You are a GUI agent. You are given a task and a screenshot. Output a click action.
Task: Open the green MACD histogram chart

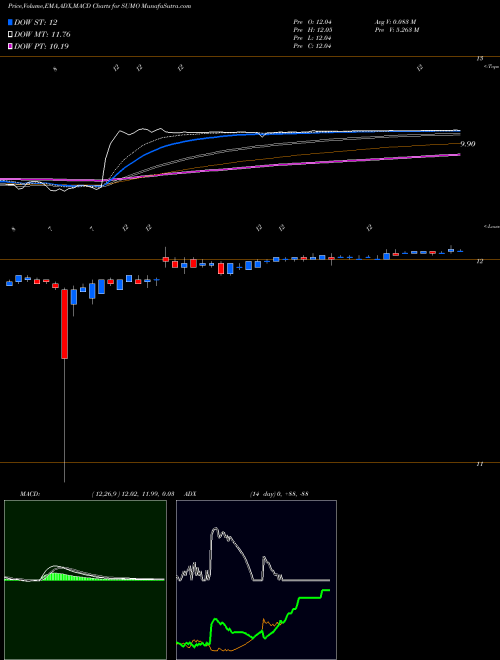(85, 580)
